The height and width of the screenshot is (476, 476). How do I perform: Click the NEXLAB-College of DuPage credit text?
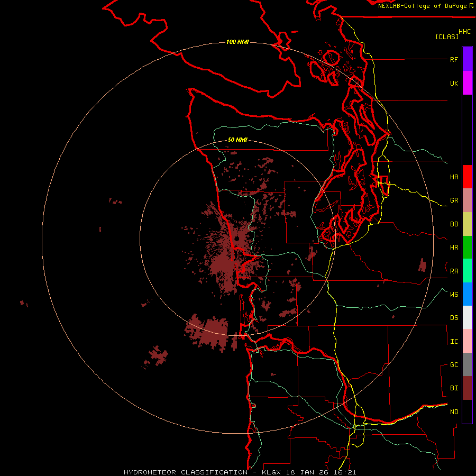(x=422, y=6)
